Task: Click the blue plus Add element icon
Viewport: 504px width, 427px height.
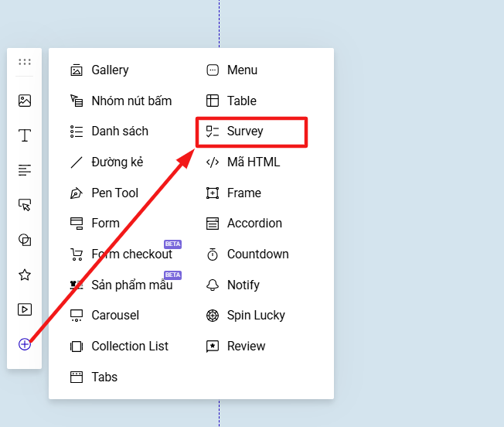Action: tap(25, 344)
